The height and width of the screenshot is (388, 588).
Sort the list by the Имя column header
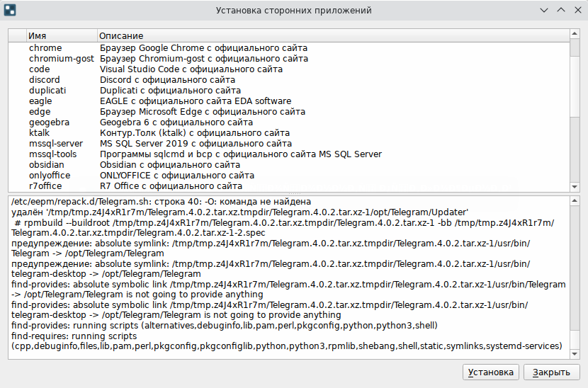click(x=61, y=35)
